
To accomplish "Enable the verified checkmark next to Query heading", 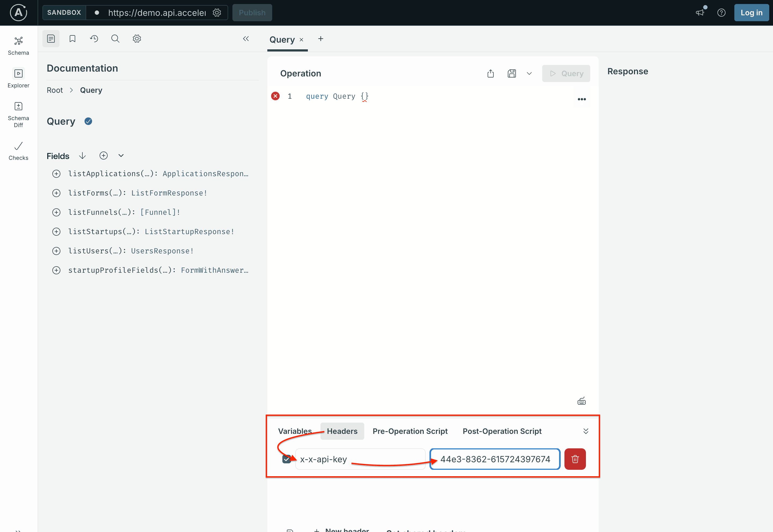I will click(88, 121).
